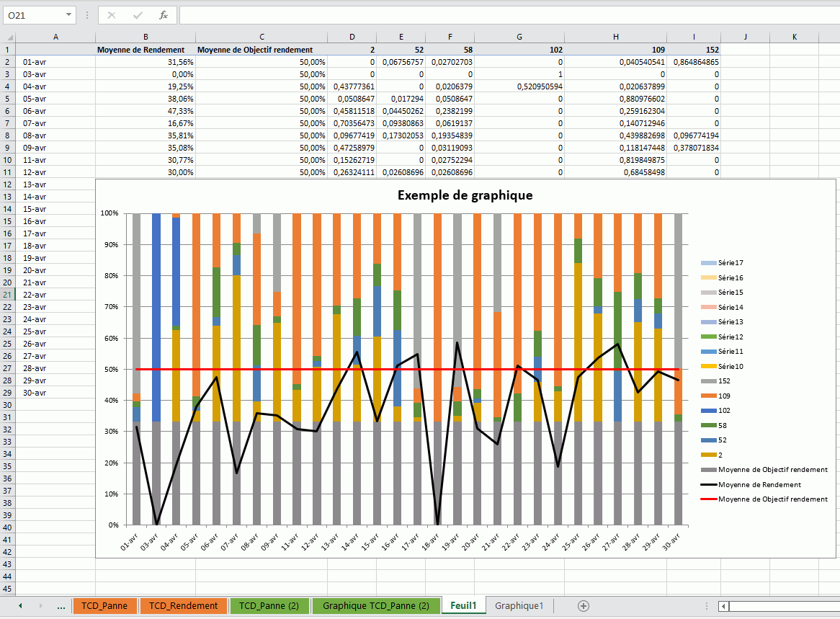
Task: Go to the TCD_Panne sheet tab
Action: (104, 606)
